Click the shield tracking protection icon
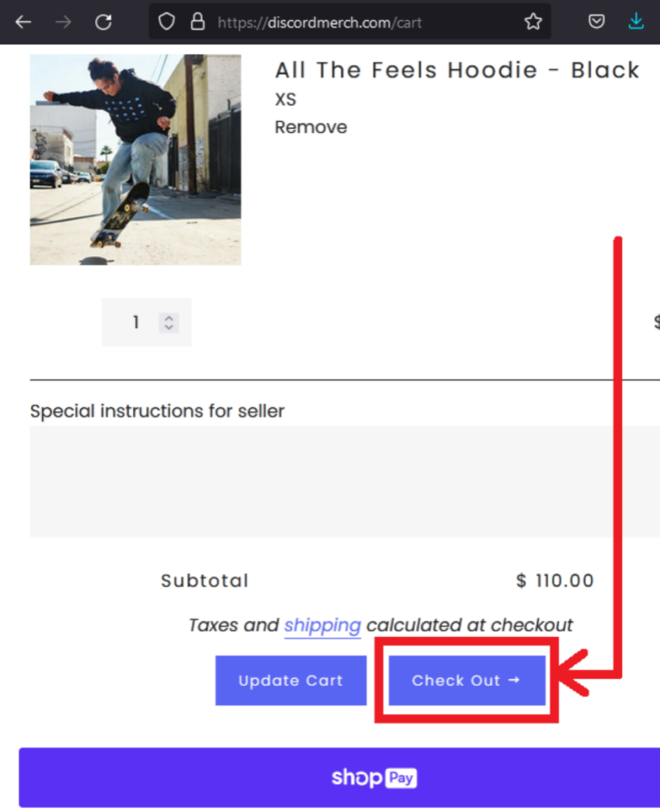 166,21
